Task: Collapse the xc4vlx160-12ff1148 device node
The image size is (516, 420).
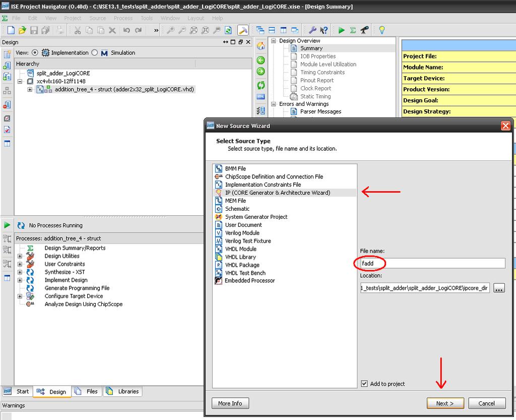Action: 20,81
